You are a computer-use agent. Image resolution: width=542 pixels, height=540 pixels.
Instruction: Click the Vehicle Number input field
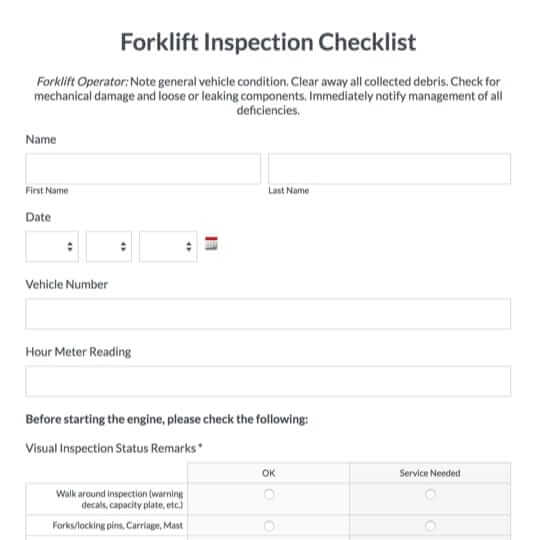268,314
